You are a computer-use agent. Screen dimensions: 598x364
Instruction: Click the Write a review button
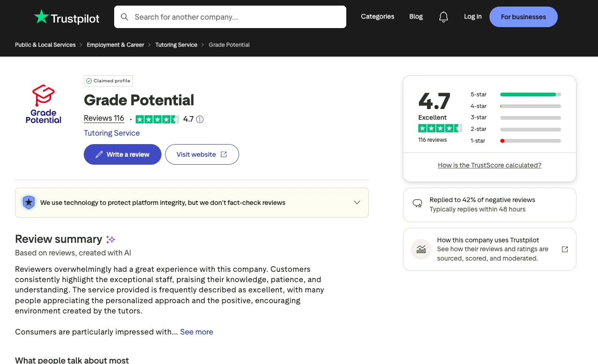(122, 154)
